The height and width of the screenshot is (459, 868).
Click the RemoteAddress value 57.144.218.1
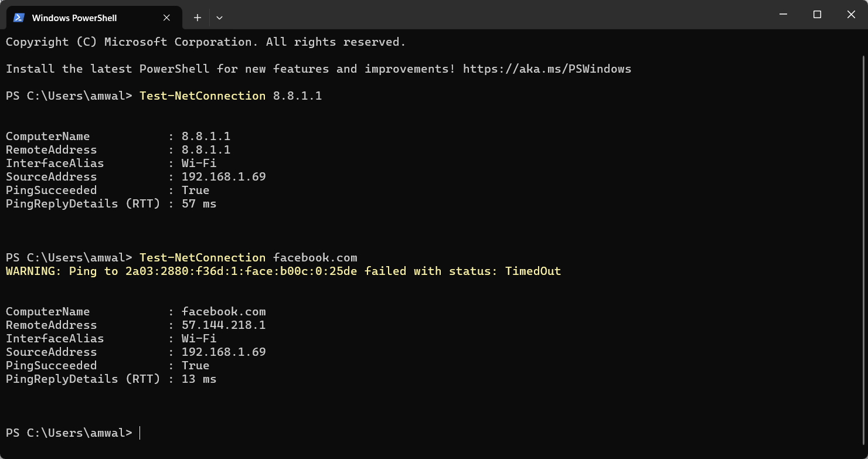pos(223,325)
